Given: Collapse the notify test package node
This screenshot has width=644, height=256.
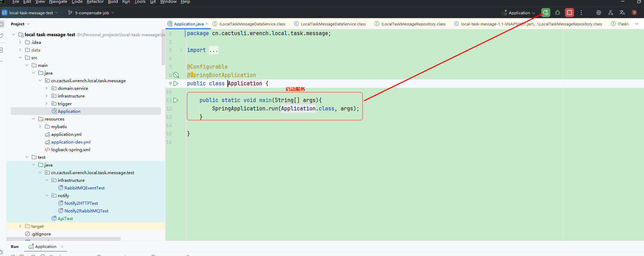Looking at the screenshot, I should [x=47, y=196].
